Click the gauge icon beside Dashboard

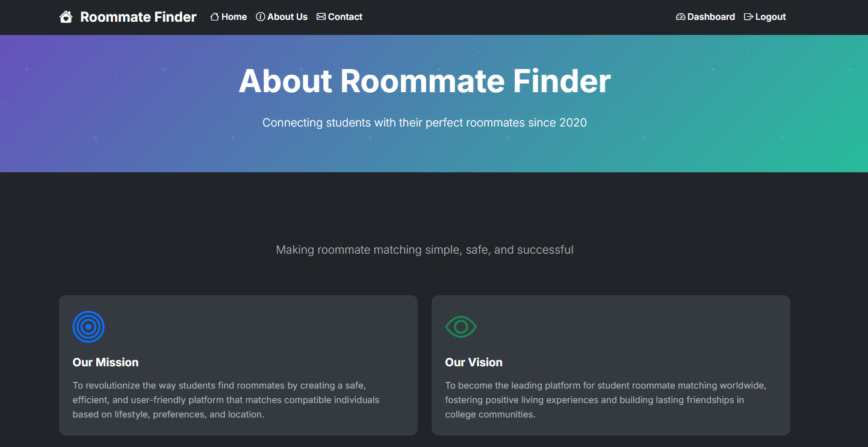[680, 16]
